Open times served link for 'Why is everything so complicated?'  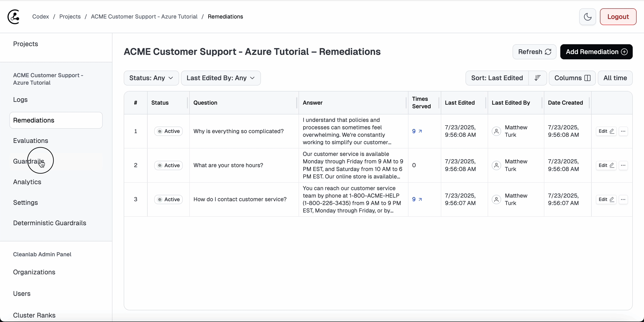(417, 131)
